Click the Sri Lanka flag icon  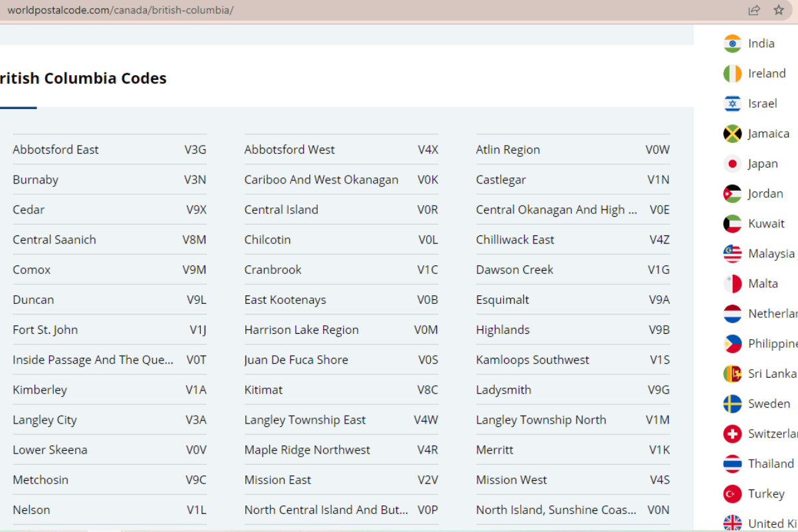(732, 374)
